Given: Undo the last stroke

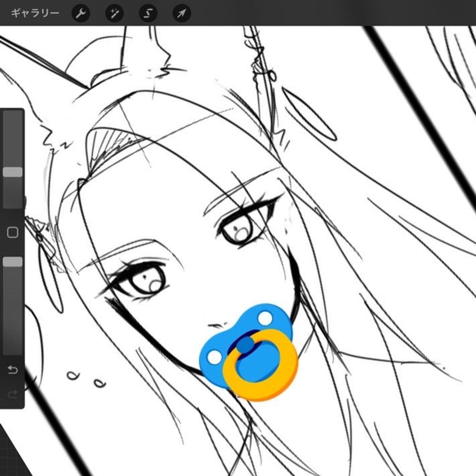Looking at the screenshot, I should 12,369.
